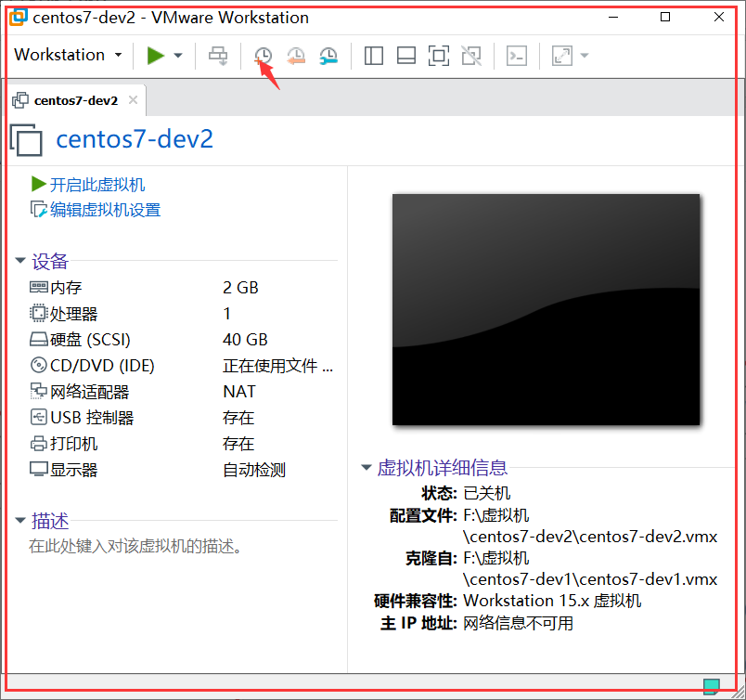746x700 pixels.
Task: Click the black VM screen preview
Action: 546,309
